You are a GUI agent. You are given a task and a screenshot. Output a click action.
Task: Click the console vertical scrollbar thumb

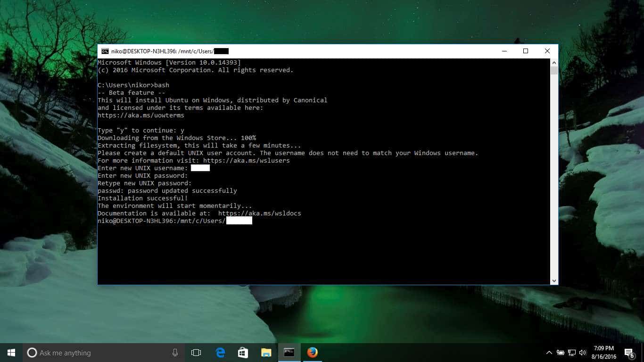554,71
